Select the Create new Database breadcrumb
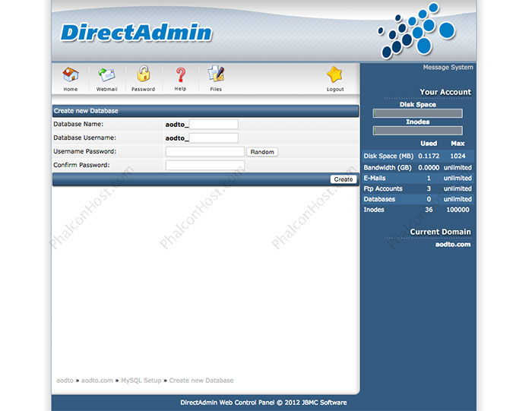 click(201, 381)
